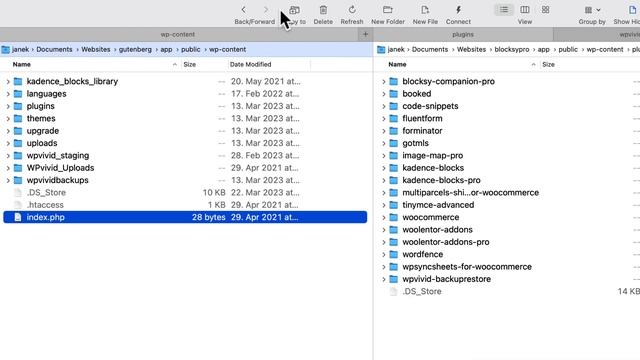Sort left pane by Date Modified
The image size is (640, 360).
[250, 64]
